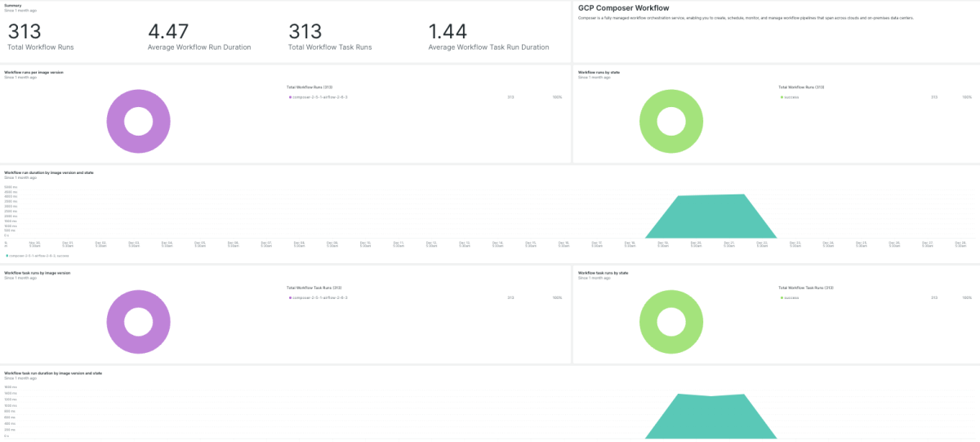This screenshot has width=980, height=442.
Task: Click the Nov 30 x-axis tick label
Action: point(35,244)
